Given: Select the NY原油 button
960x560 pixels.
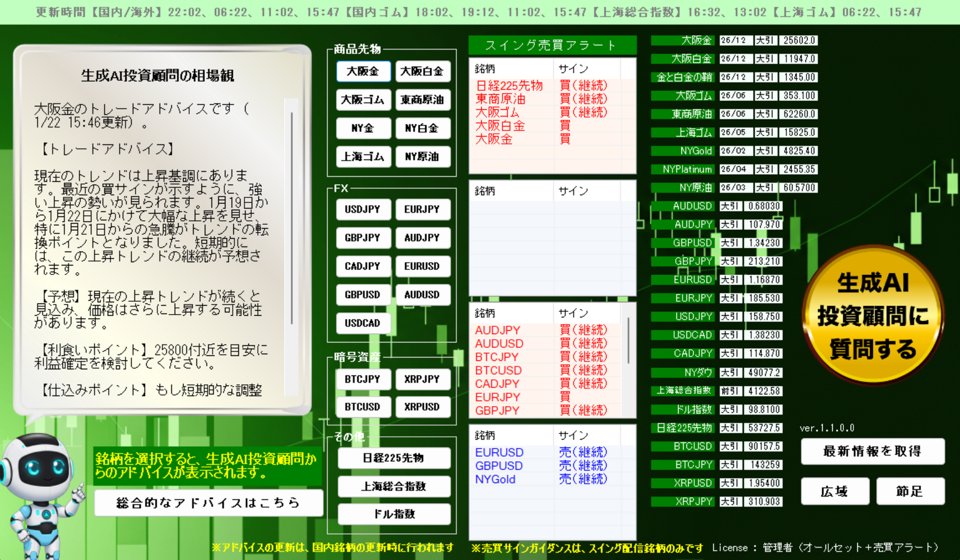Looking at the screenshot, I should click(x=423, y=157).
